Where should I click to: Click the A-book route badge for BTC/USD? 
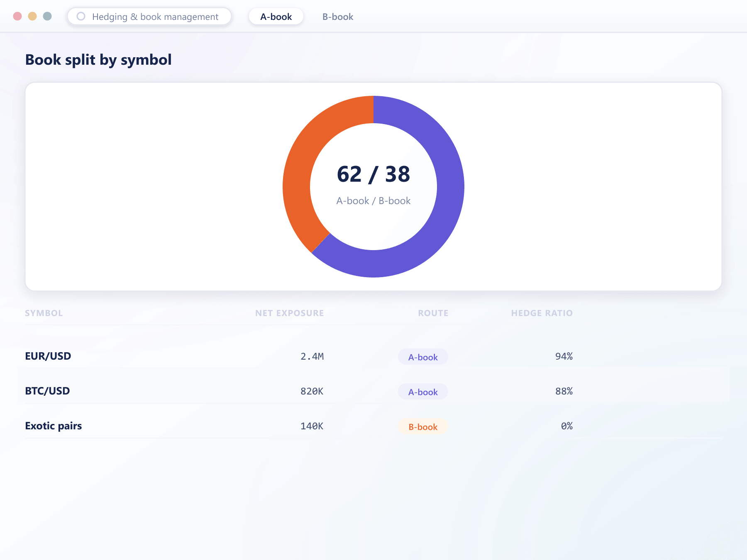tap(423, 392)
